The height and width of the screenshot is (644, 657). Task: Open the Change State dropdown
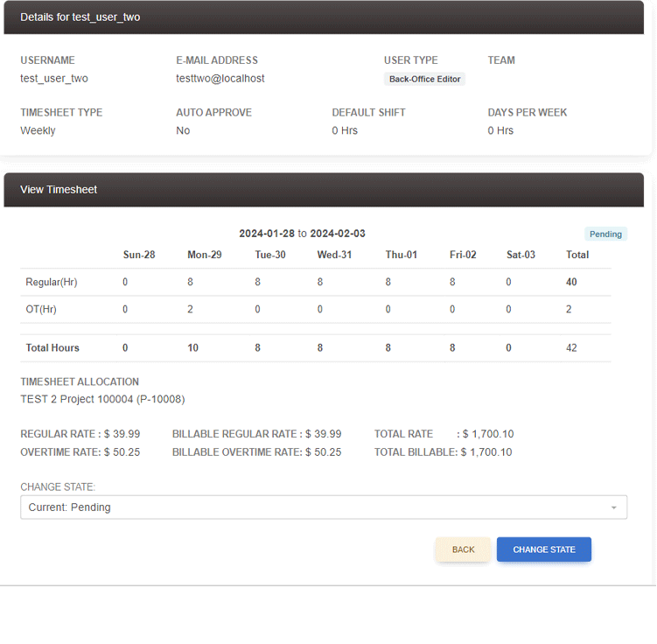(324, 507)
